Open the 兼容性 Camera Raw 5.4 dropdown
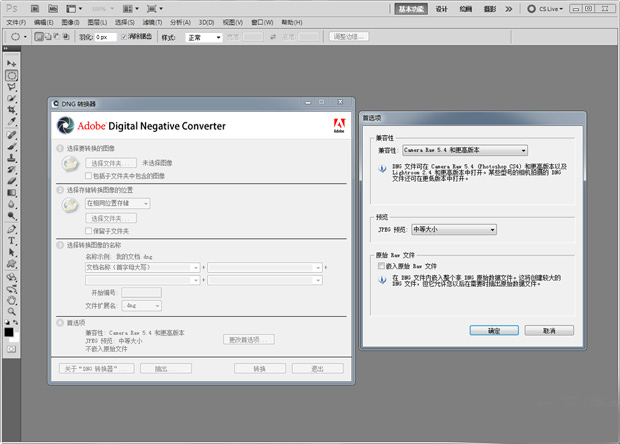 pos(464,151)
